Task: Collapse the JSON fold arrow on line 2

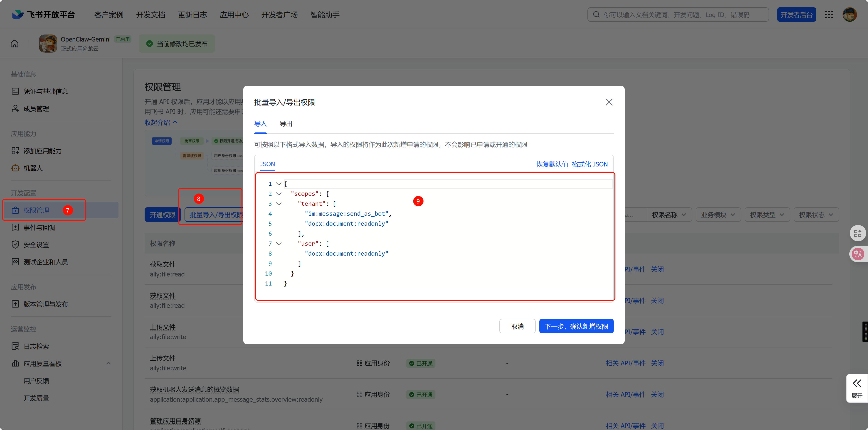Action: (x=279, y=194)
